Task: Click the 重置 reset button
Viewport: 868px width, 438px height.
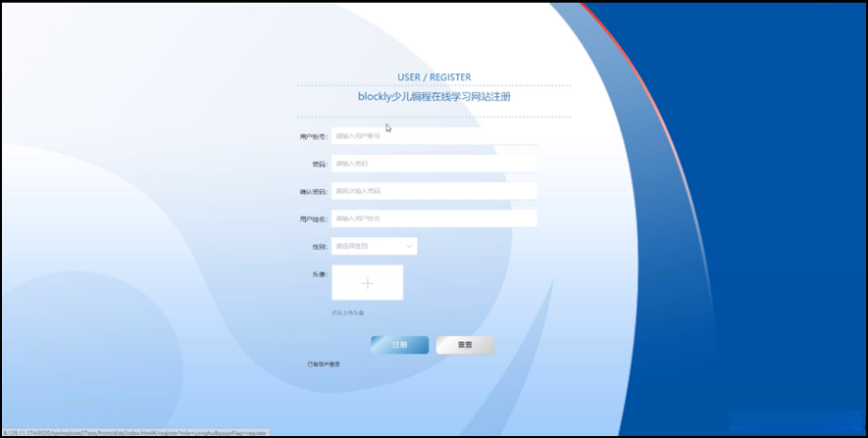Action: (465, 345)
